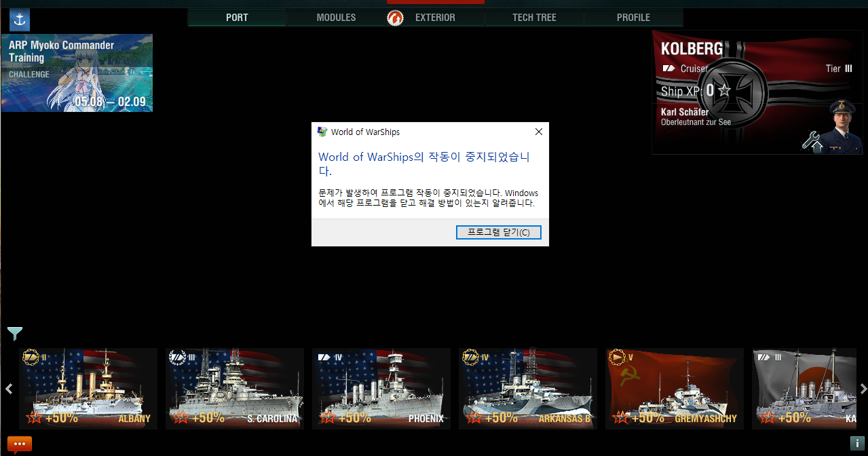The height and width of the screenshot is (456, 868).
Task: Click the star icon next to Ship XP
Action: click(x=725, y=90)
